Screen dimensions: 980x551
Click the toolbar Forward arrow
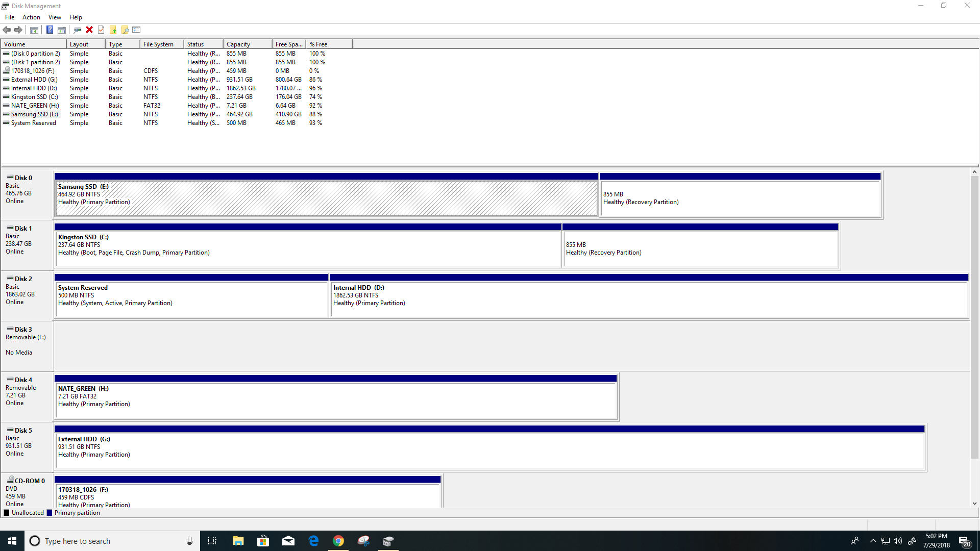(18, 30)
